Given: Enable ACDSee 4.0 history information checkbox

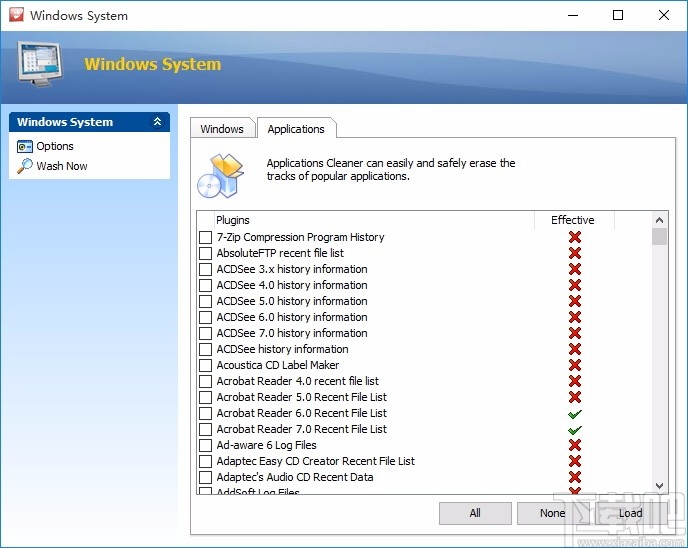Looking at the screenshot, I should coord(205,285).
